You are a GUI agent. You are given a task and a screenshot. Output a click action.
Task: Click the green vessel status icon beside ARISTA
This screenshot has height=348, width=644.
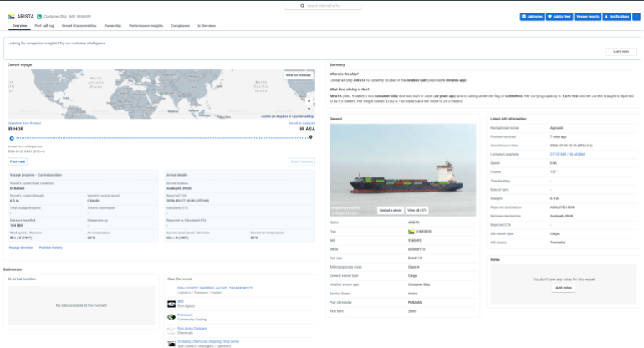click(39, 17)
